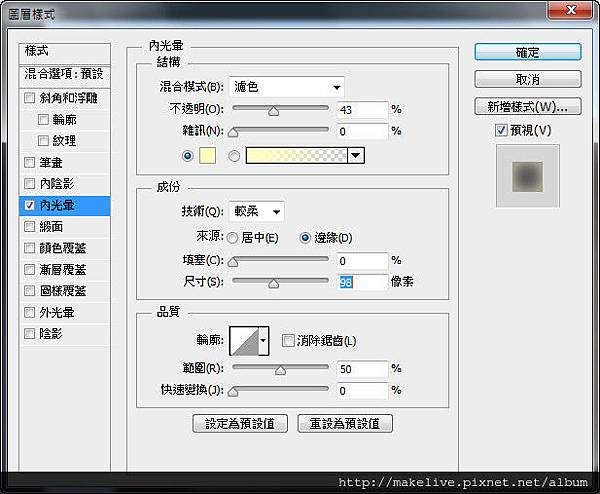Viewport: 600px width, 494px height.
Task: Close the 圖層樣式 dialog
Action: [x=570, y=10]
